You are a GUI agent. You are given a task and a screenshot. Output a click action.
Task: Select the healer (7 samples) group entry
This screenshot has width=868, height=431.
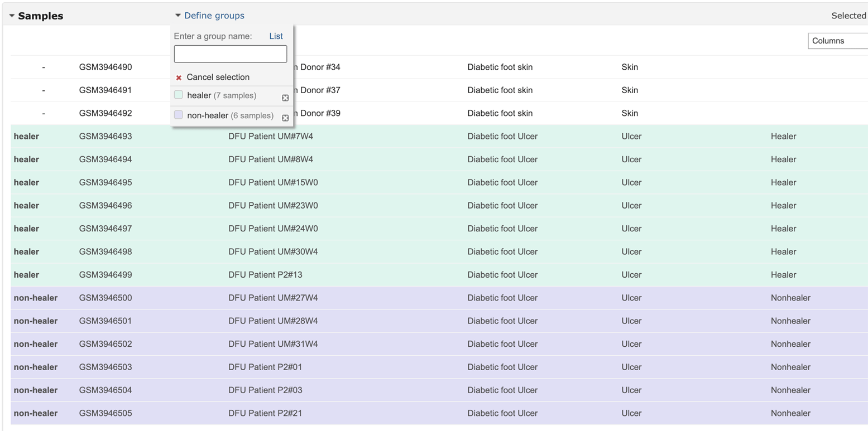pyautogui.click(x=222, y=95)
